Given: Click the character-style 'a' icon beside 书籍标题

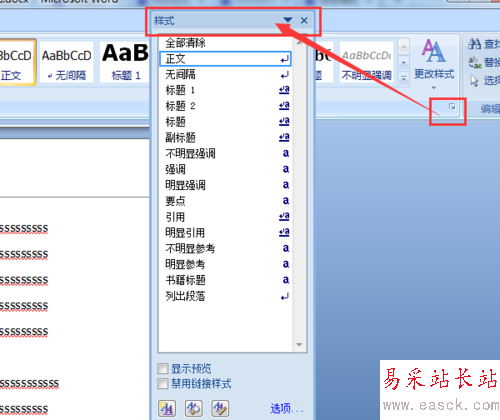Looking at the screenshot, I should pos(286,280).
